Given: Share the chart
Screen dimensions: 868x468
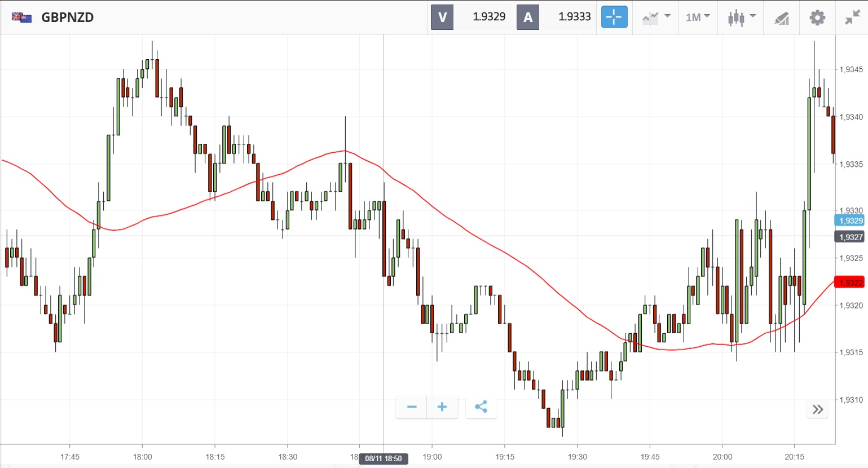Looking at the screenshot, I should [481, 407].
